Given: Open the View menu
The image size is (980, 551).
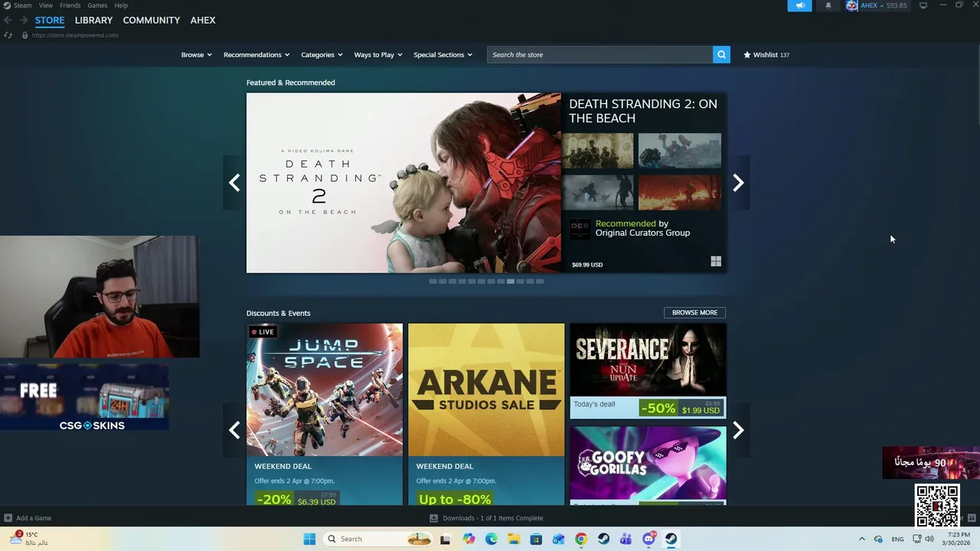Looking at the screenshot, I should (x=46, y=5).
